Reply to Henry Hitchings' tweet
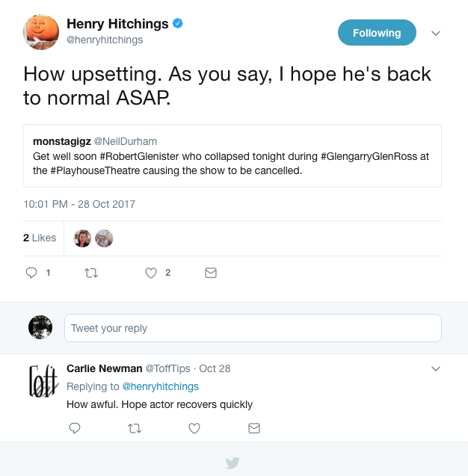468x476 pixels. tap(31, 273)
